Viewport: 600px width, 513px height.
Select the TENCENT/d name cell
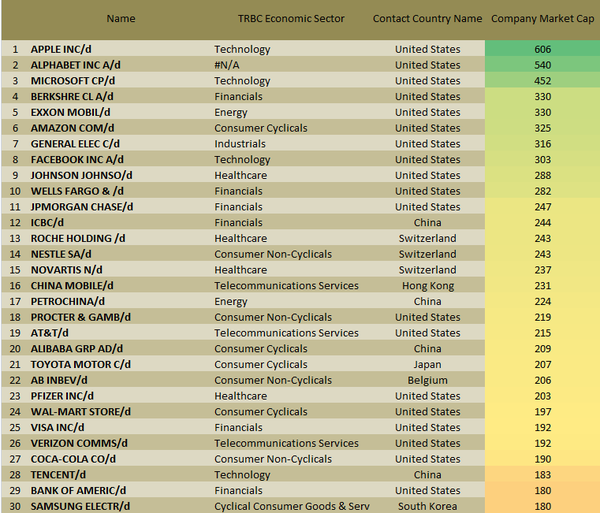[x=61, y=475]
